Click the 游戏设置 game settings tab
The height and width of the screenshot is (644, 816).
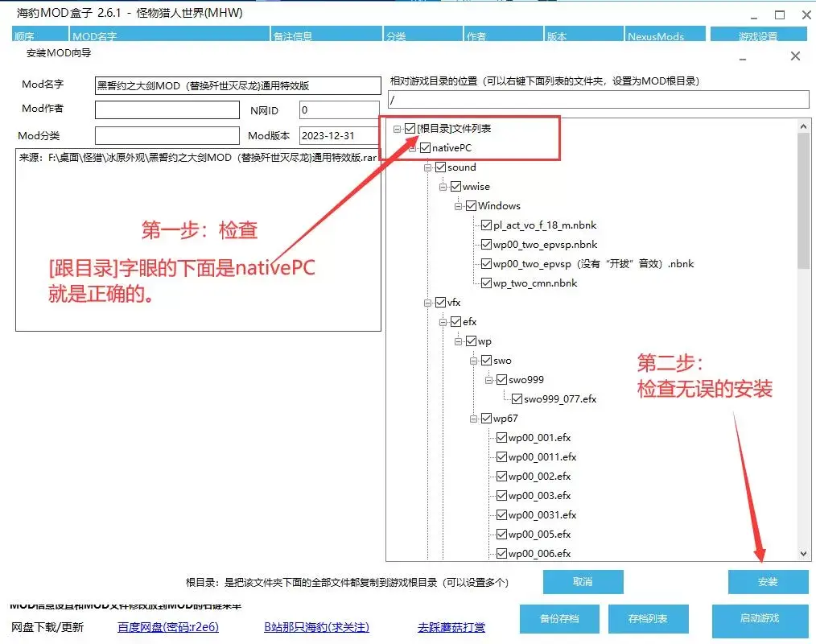757,36
